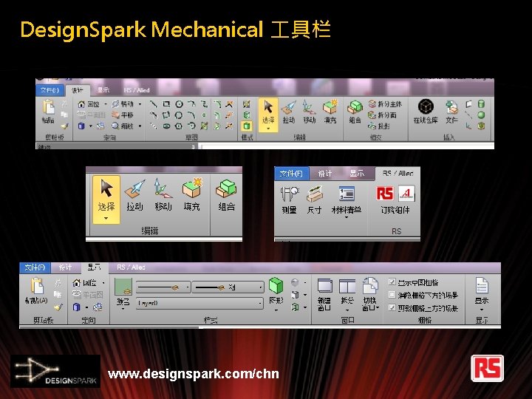Screen dimensions: 532x399
Task: Click the 拆分主体 split body tool
Action: click(x=385, y=104)
